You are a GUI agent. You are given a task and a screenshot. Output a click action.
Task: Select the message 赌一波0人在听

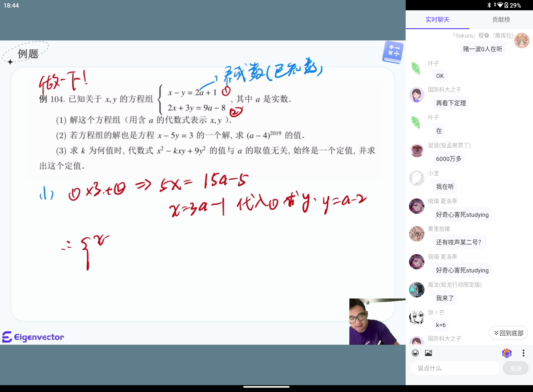483,49
